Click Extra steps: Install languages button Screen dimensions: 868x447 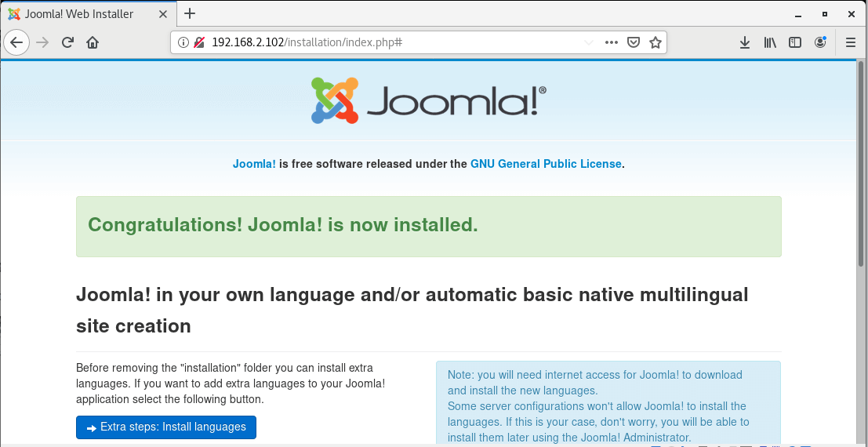coord(166,427)
